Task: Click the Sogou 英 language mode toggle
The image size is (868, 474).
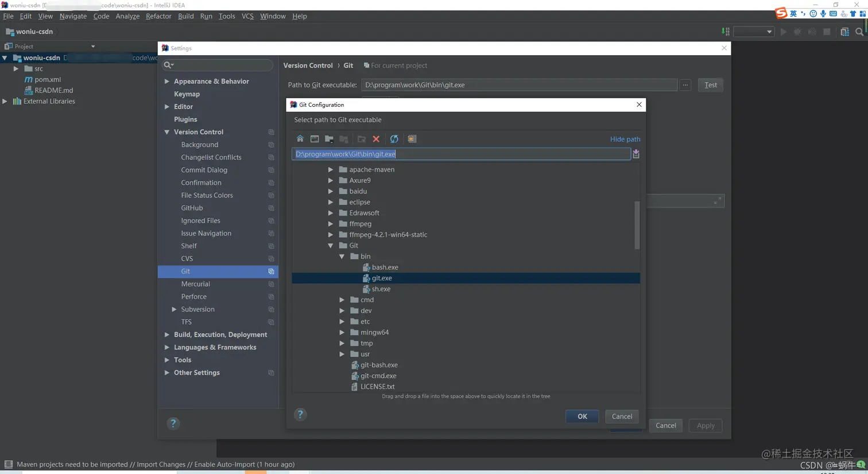Action: click(793, 13)
